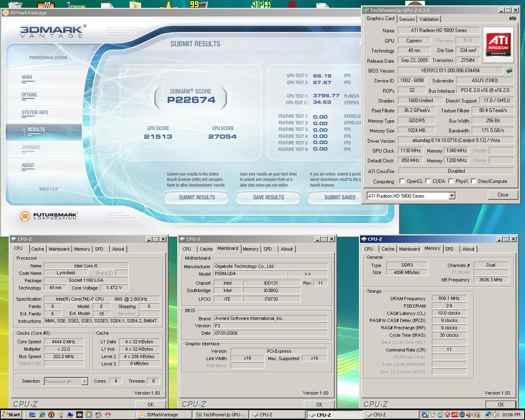
Task: Click the taskbar clock showing 10:06 PM
Action: 511,415
